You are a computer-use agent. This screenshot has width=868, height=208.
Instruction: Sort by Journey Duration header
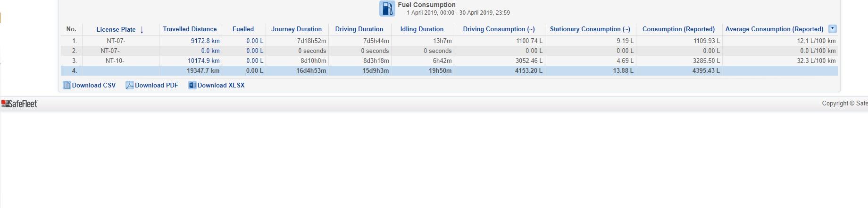[x=296, y=29]
